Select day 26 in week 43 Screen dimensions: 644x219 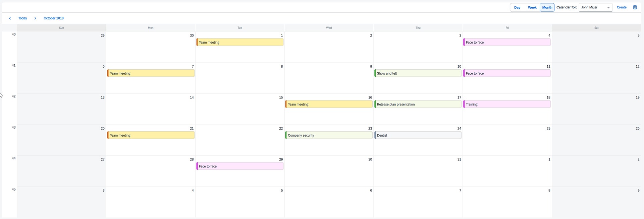click(x=596, y=140)
